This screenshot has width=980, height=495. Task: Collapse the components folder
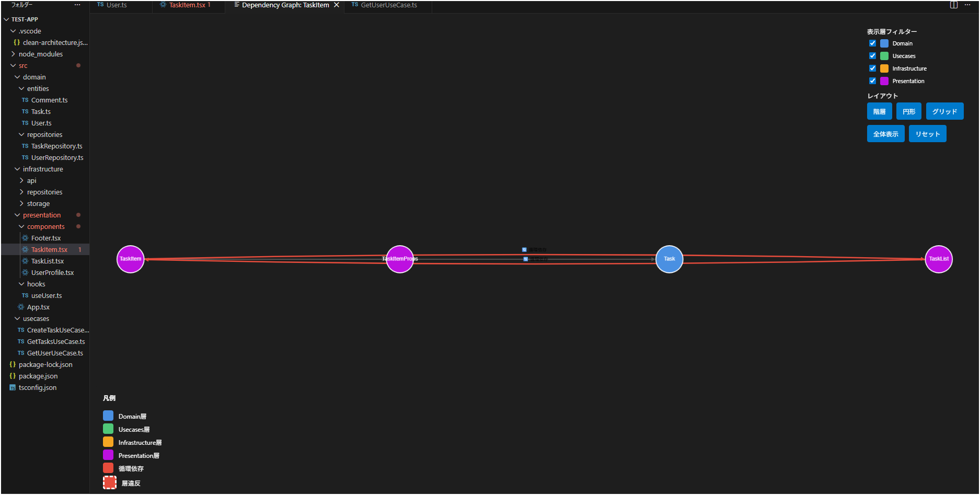pos(21,226)
